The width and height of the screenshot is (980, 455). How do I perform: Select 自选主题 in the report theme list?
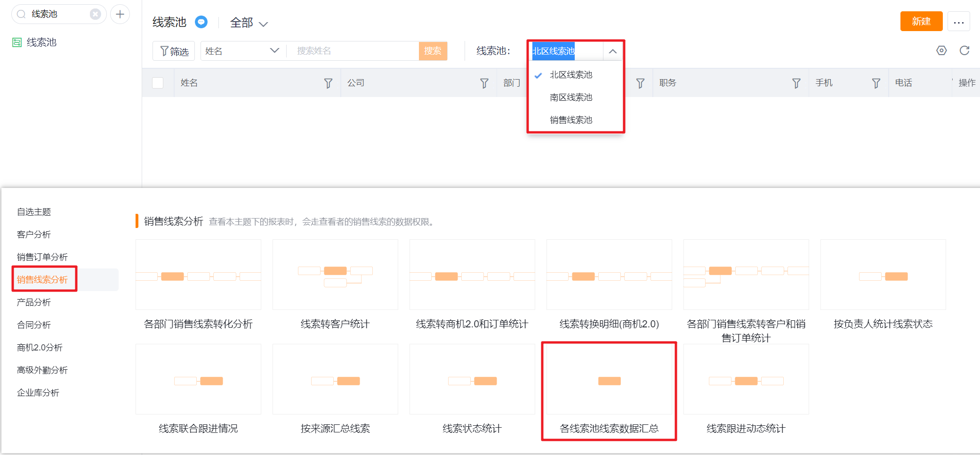[x=34, y=212]
